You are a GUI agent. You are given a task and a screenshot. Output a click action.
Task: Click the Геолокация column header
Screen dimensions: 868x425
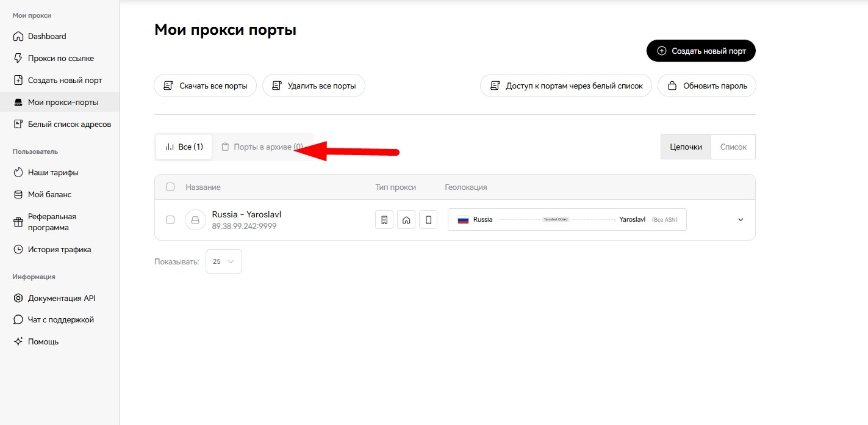[466, 187]
